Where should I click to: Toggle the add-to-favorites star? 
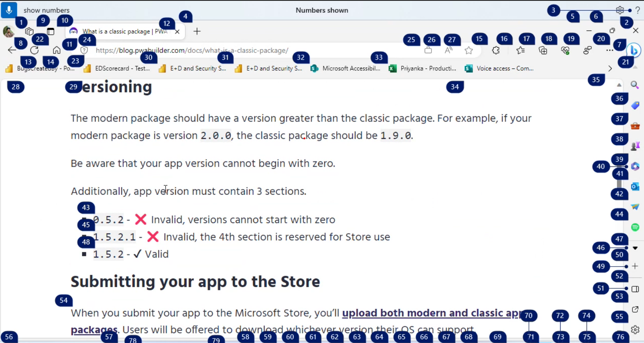pos(469,50)
